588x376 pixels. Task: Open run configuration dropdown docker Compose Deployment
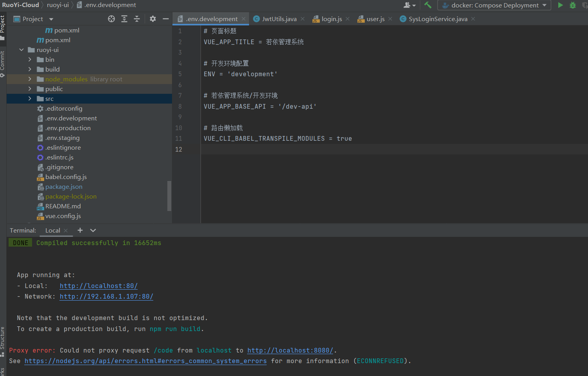click(x=494, y=5)
